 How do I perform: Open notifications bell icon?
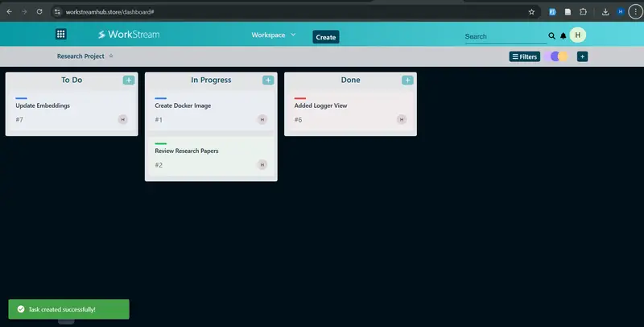coord(563,36)
